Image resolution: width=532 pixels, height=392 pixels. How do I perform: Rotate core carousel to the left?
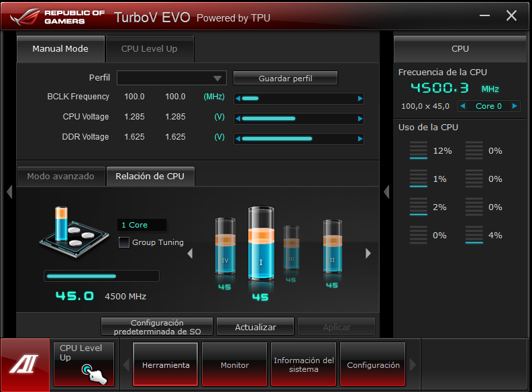[190, 253]
